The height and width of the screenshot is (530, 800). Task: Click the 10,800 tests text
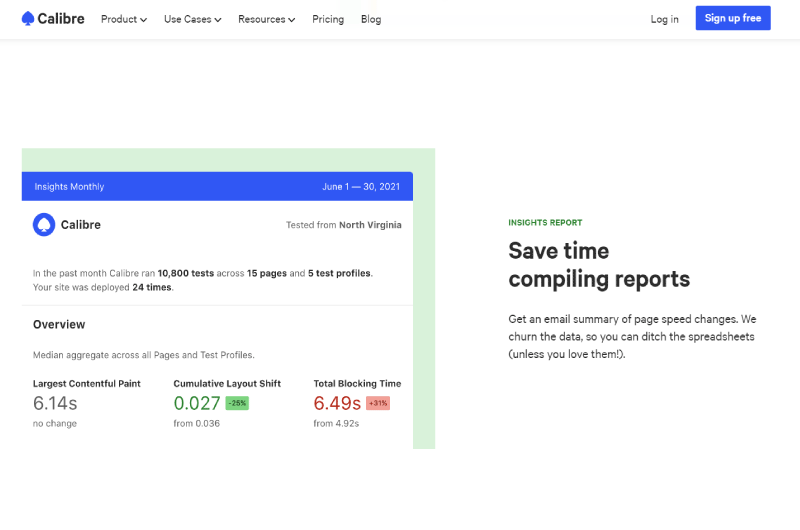pos(186,273)
